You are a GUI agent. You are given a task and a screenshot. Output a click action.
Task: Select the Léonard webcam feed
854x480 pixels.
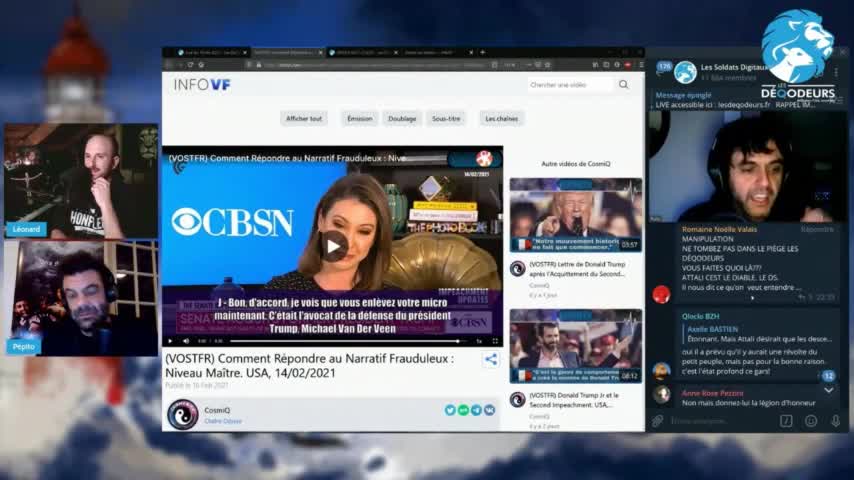click(81, 181)
